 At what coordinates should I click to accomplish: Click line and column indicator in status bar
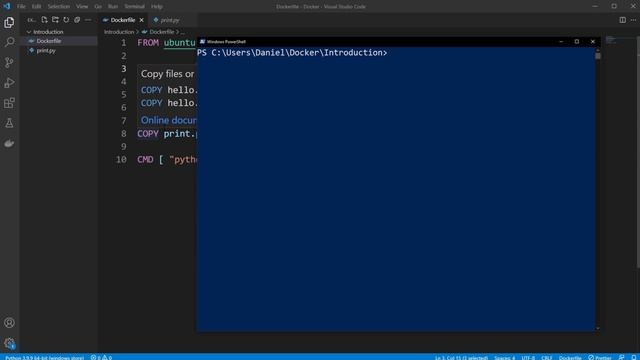pos(461,358)
